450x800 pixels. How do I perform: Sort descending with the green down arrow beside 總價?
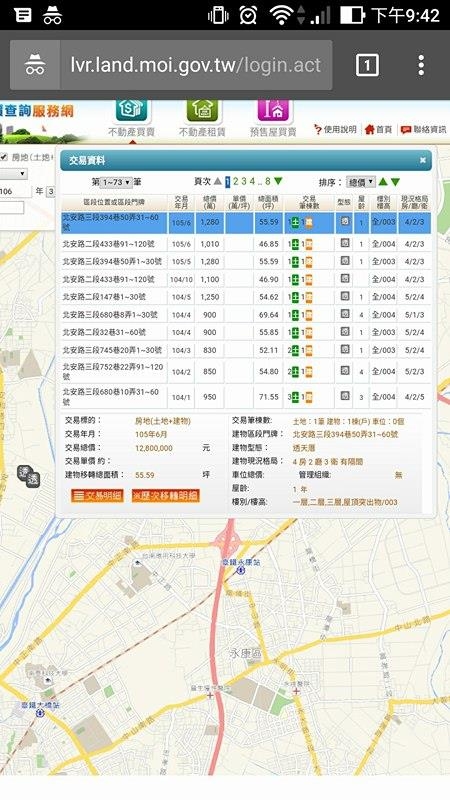395,182
